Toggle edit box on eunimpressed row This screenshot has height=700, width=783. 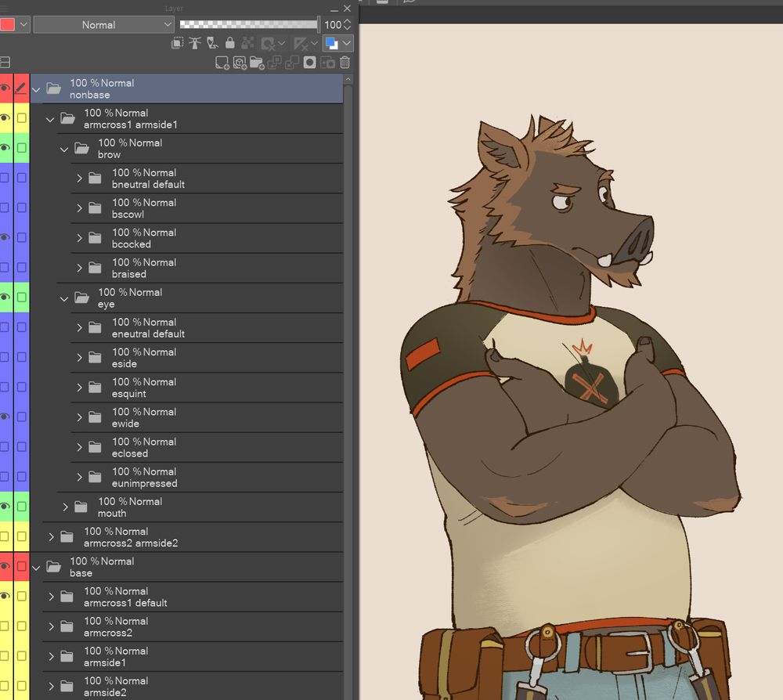pyautogui.click(x=21, y=477)
